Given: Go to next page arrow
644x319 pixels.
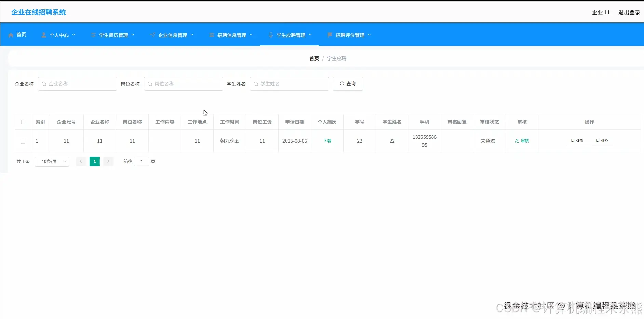Looking at the screenshot, I should point(108,161).
